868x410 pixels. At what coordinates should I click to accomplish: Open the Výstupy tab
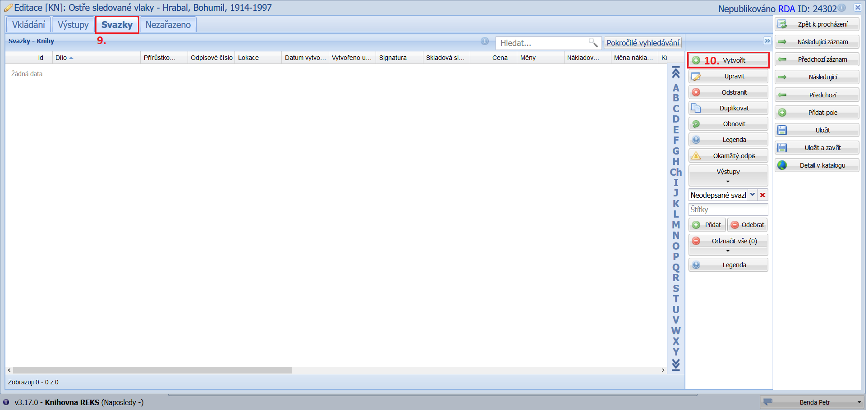click(x=73, y=25)
